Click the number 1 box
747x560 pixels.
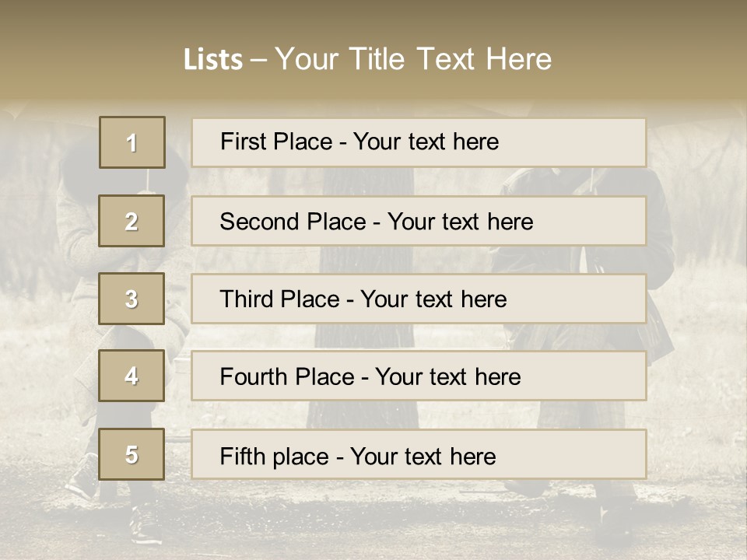pos(132,142)
